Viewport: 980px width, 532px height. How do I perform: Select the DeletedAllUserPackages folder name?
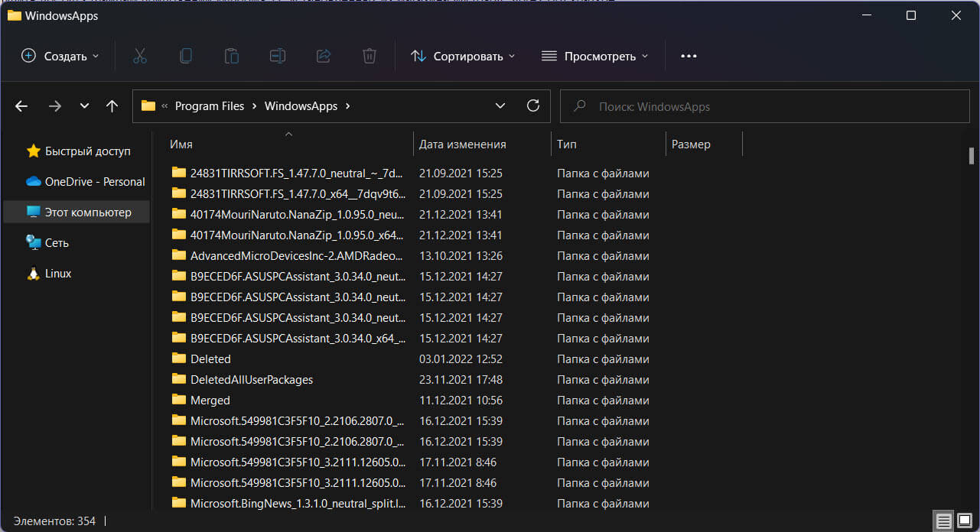click(252, 379)
